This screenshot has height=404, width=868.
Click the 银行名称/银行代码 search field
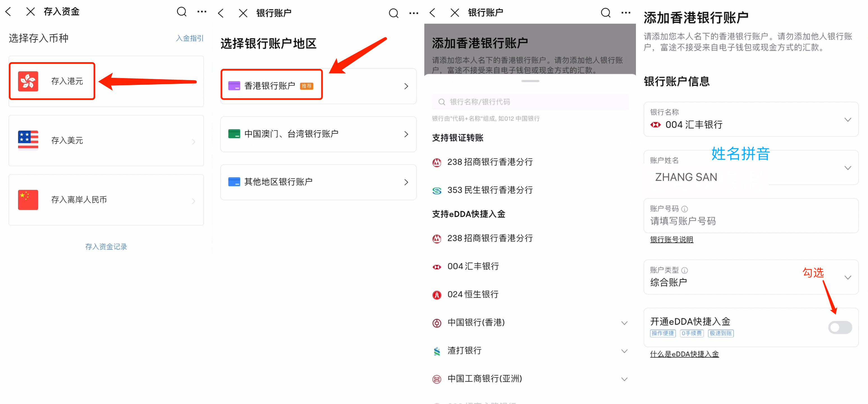point(530,102)
